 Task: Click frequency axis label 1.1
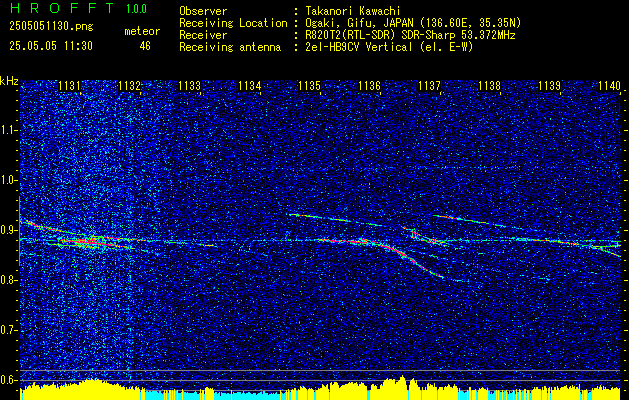pos(9,130)
